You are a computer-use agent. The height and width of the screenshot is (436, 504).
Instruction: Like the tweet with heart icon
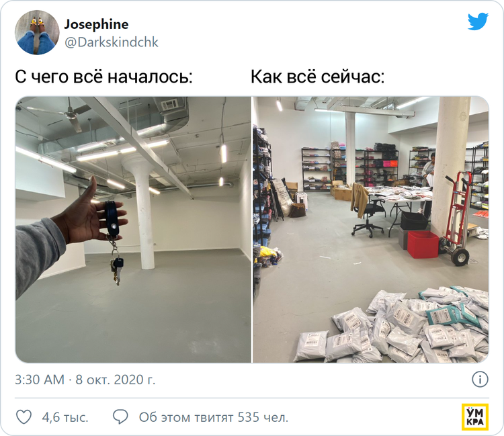click(24, 417)
